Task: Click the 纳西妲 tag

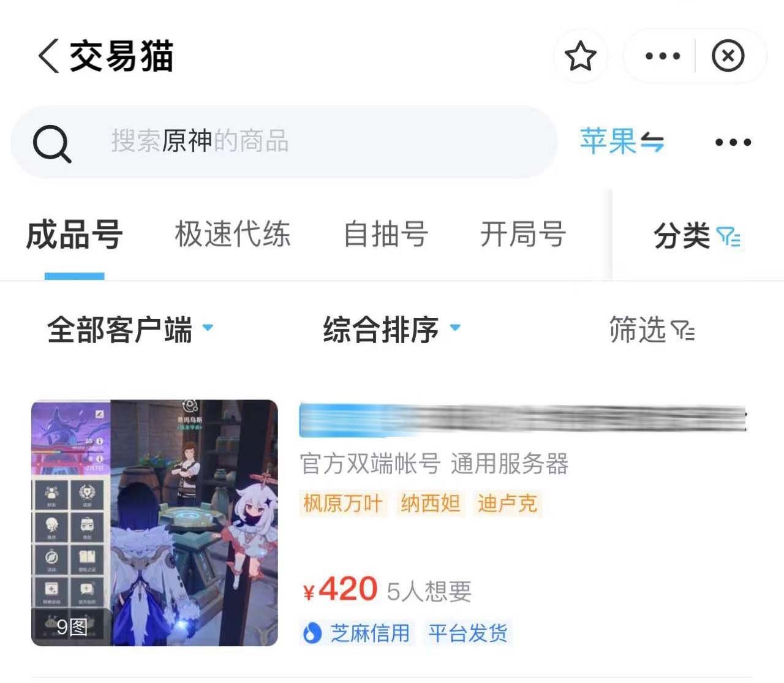Action: [431, 504]
